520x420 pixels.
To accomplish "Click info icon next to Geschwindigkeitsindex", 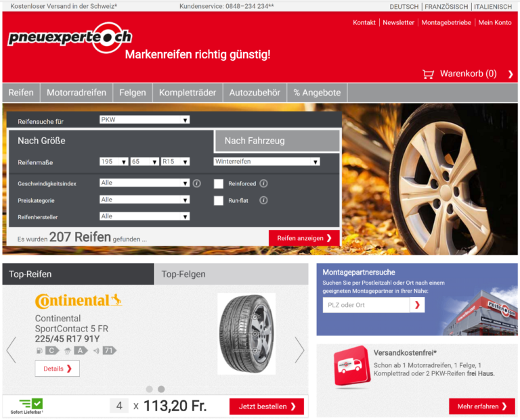I will (196, 183).
